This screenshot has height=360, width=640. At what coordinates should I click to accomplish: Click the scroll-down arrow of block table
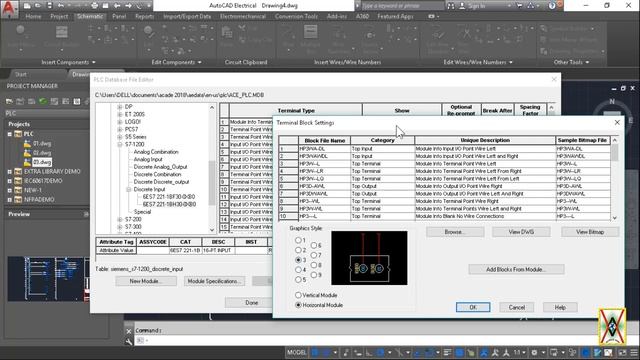615,218
